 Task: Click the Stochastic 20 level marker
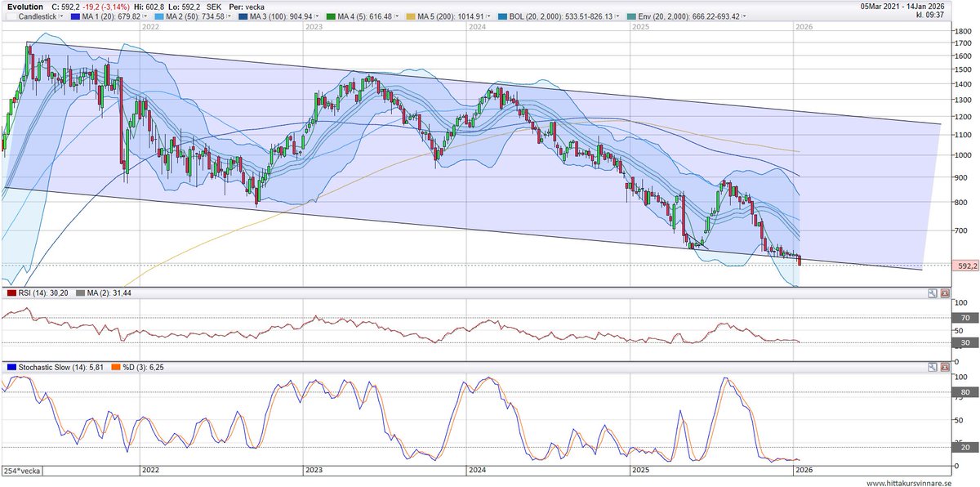(x=964, y=447)
